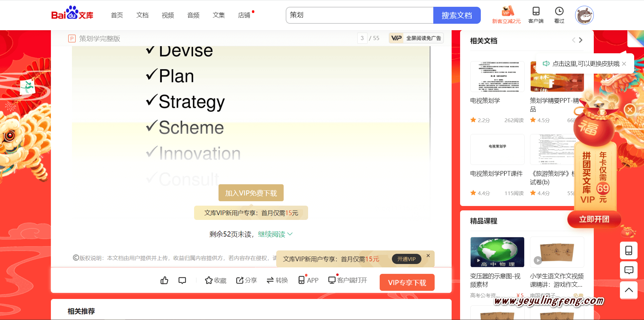Click 客户端打开 monitor icon
The width and height of the screenshot is (644, 320).
coord(348,280)
